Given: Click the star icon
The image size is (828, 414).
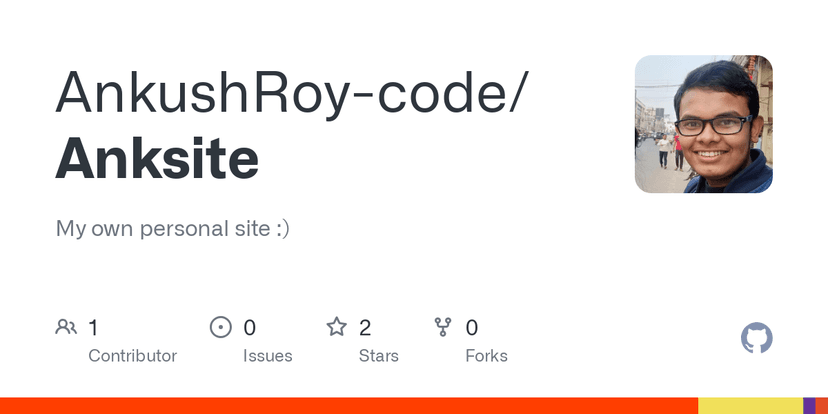Looking at the screenshot, I should tap(336, 327).
